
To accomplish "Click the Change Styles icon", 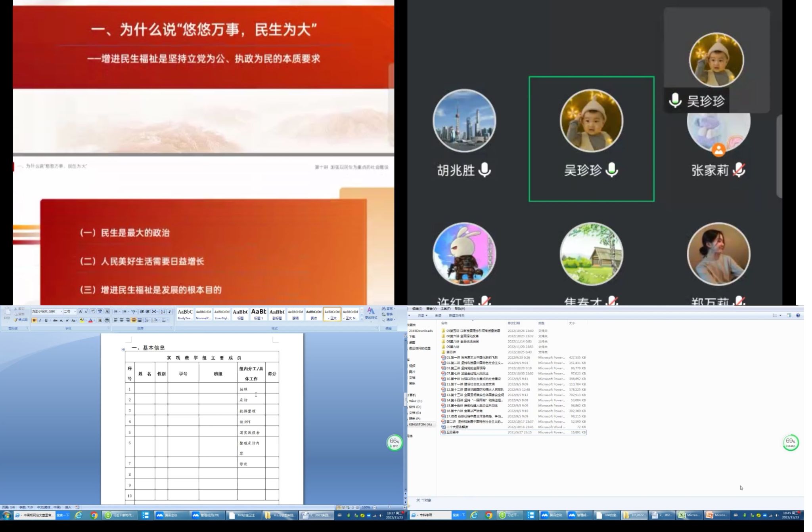I will pyautogui.click(x=371, y=313).
